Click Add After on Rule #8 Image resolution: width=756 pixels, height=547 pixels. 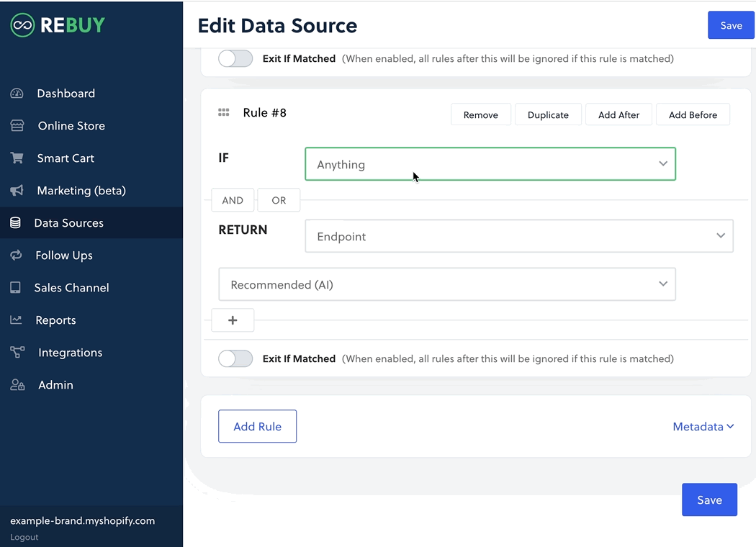coord(618,114)
